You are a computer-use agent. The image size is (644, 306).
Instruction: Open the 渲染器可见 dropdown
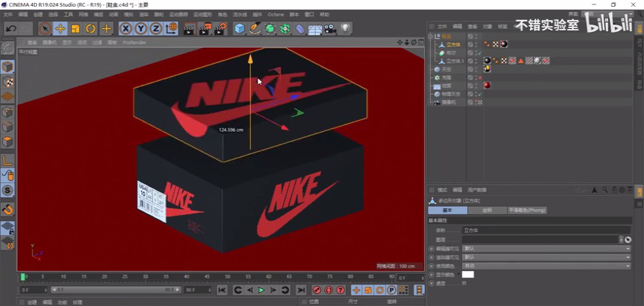[x=546, y=257]
